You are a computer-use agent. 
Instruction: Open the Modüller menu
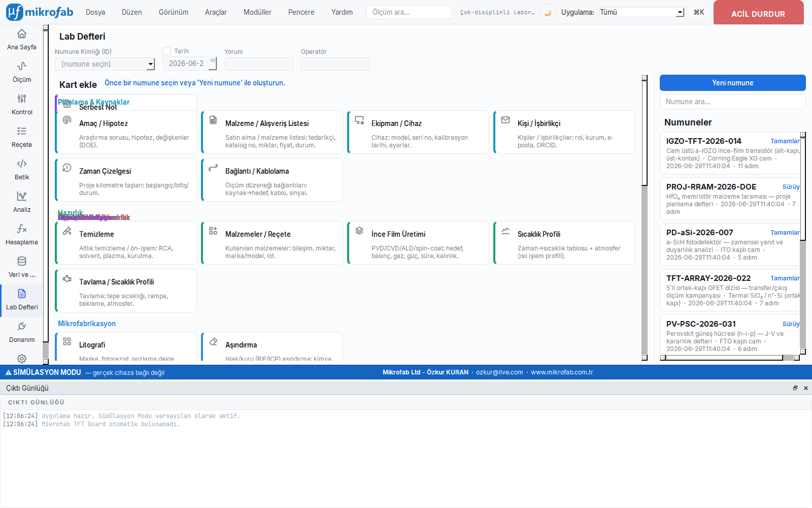coord(257,12)
